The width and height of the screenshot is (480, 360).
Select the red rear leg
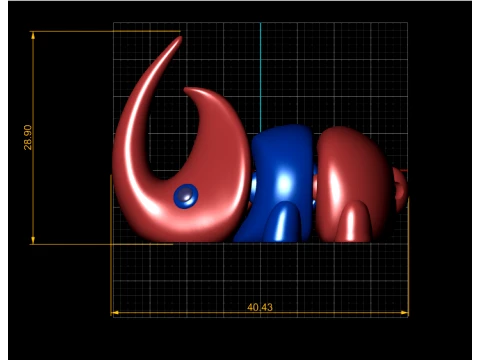353,221
